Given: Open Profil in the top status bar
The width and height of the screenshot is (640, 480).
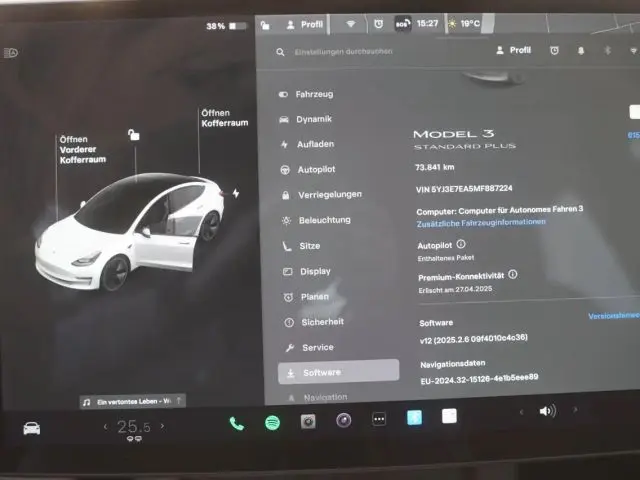Looking at the screenshot, I should 305,24.
